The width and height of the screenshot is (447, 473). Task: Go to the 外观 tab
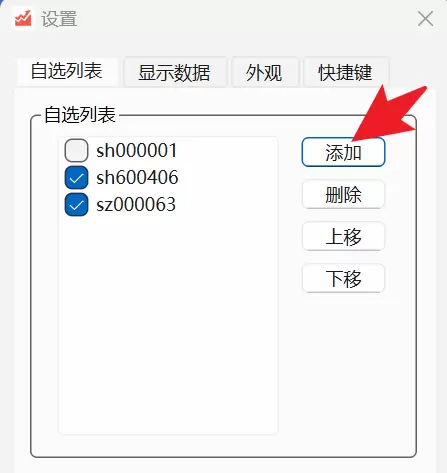[264, 72]
